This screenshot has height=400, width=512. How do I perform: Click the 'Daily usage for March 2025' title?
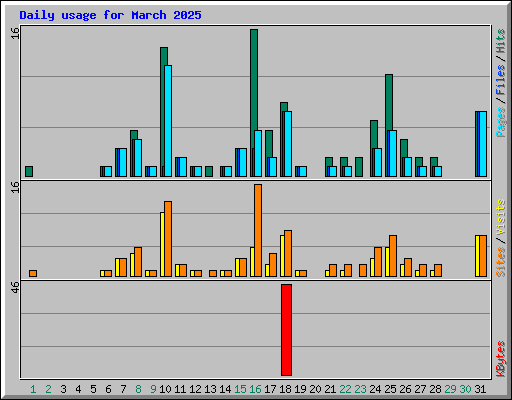point(110,15)
